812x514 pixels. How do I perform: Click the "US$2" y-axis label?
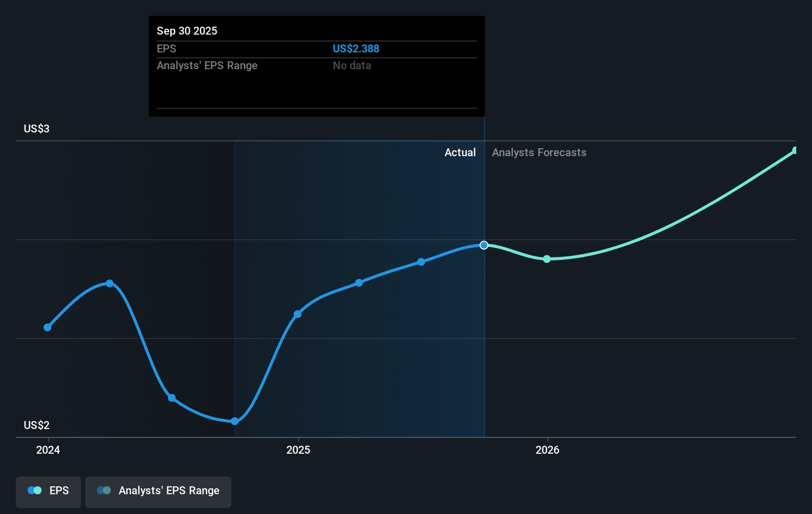(37, 425)
